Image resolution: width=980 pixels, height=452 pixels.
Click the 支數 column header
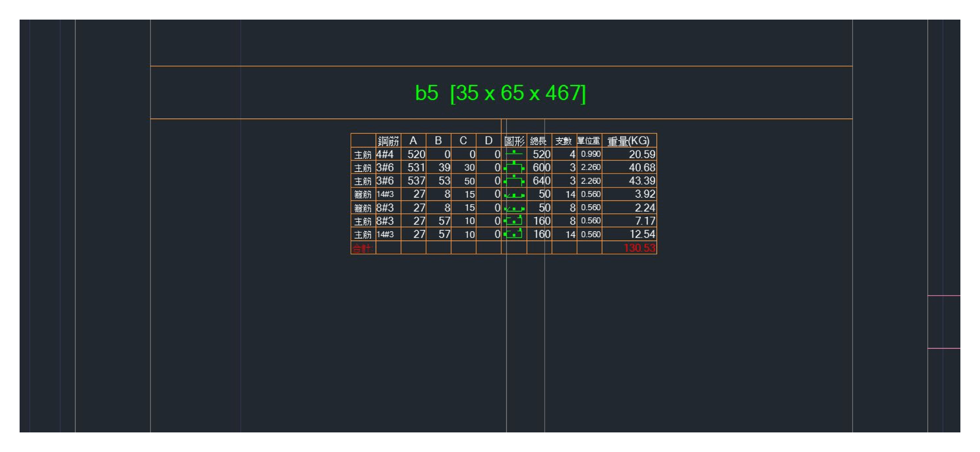point(563,141)
